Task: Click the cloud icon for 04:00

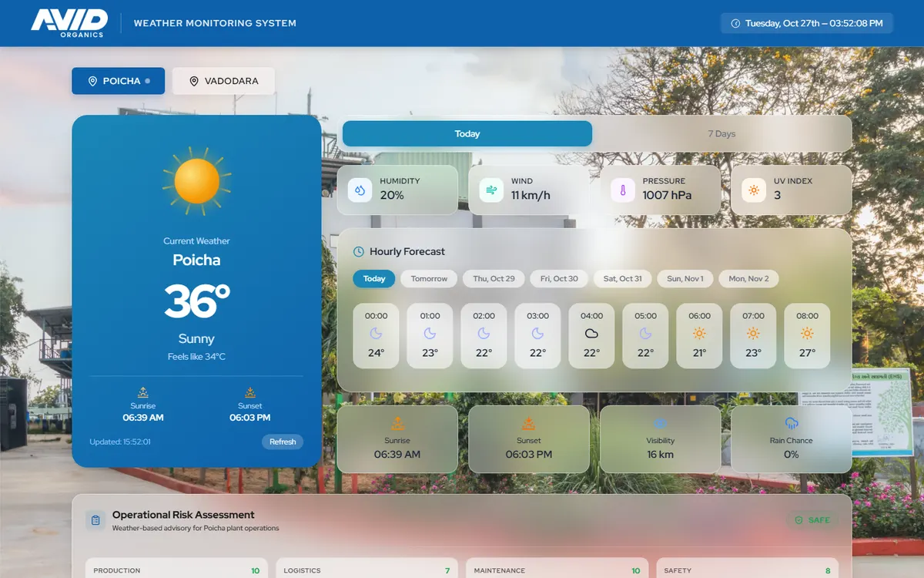Action: pyautogui.click(x=591, y=334)
